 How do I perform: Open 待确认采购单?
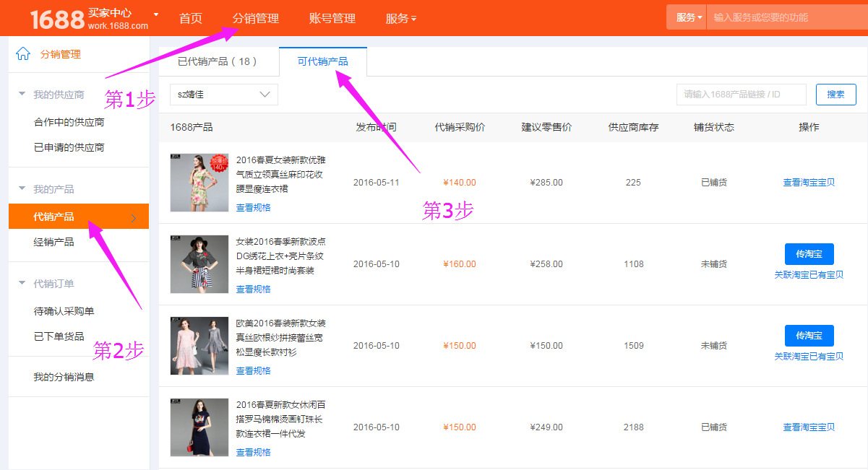tap(64, 312)
